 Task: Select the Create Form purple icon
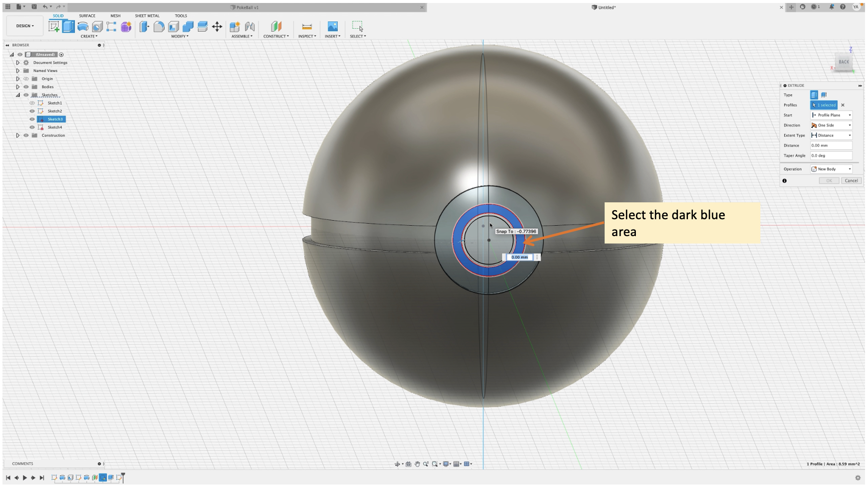(126, 26)
